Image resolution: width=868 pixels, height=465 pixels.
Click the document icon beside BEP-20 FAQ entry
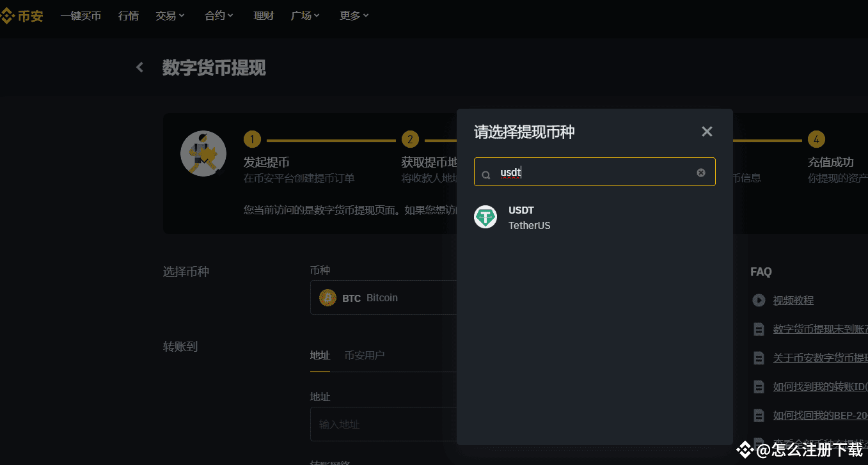pyautogui.click(x=759, y=415)
